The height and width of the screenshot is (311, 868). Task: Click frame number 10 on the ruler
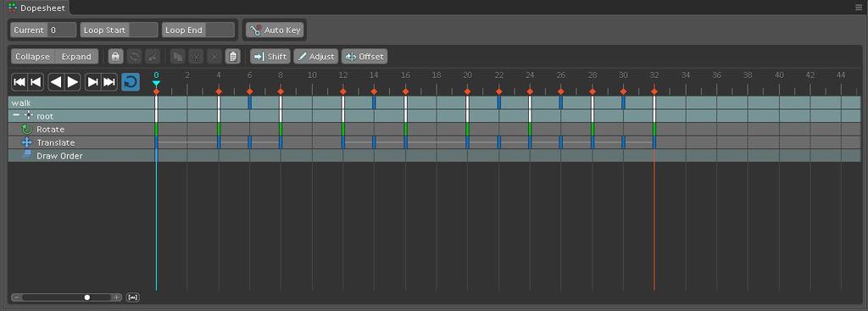coord(312,75)
